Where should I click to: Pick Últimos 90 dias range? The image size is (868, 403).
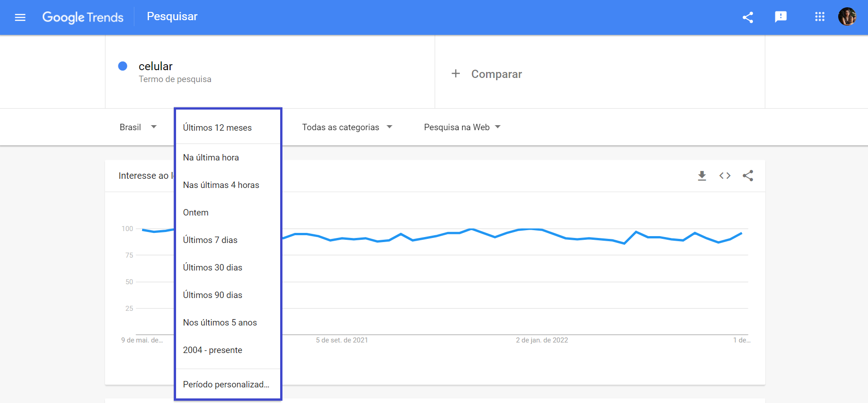(x=228, y=295)
